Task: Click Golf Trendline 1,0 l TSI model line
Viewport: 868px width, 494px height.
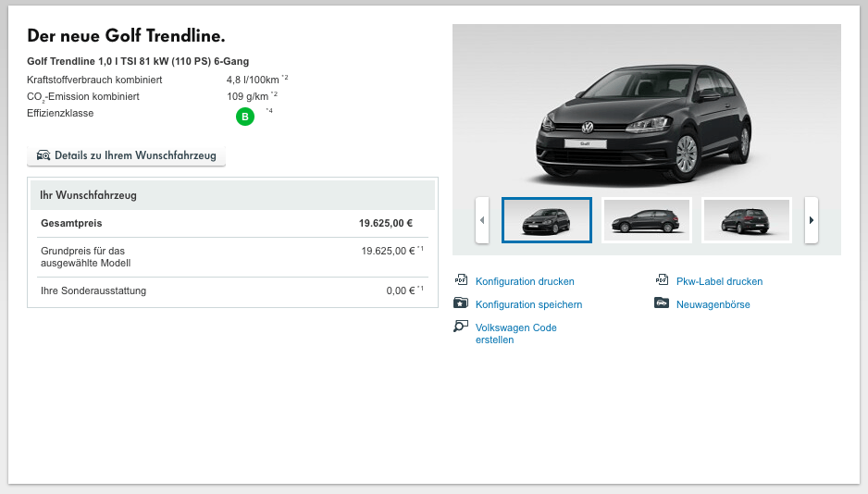Action: [138, 61]
